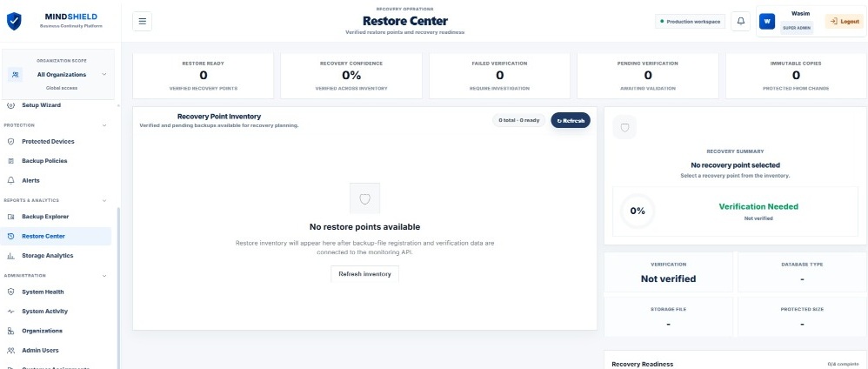This screenshot has height=369, width=868.
Task: Click the Database Type tile
Action: [802, 272]
